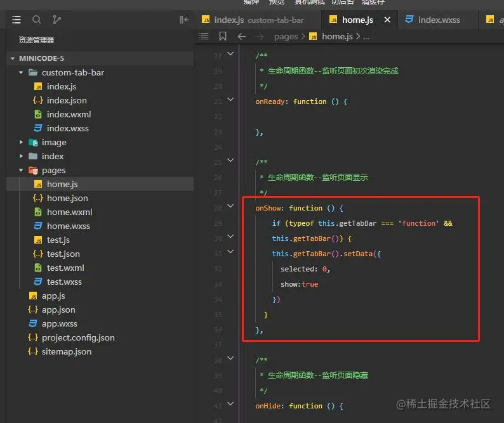The width and height of the screenshot is (504, 423).
Task: Open home.wxss file
Action: [x=100, y=226]
